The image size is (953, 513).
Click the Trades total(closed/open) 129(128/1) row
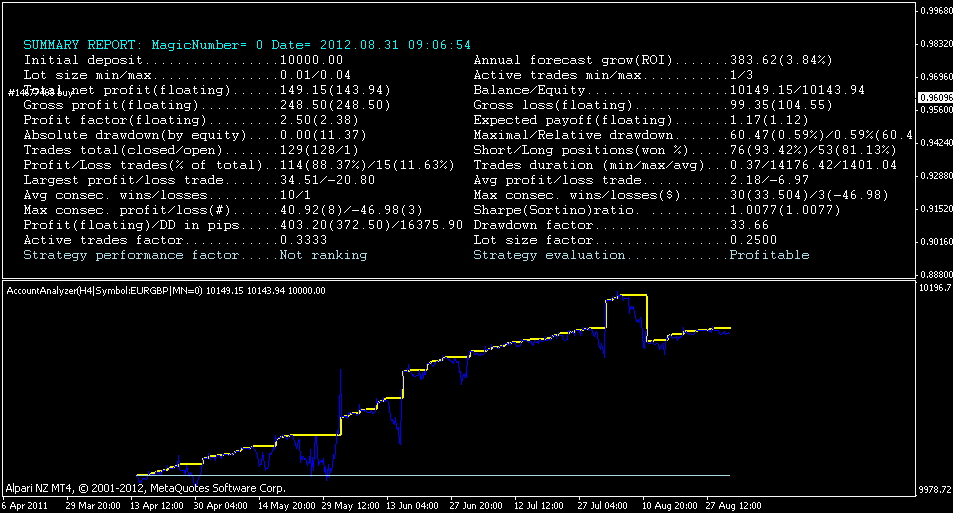[191, 150]
